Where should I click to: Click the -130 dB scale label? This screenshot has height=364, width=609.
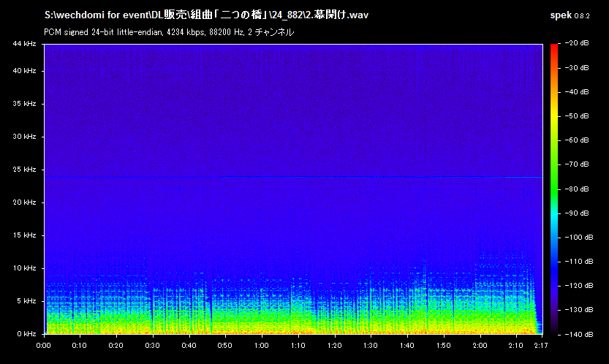tap(578, 310)
